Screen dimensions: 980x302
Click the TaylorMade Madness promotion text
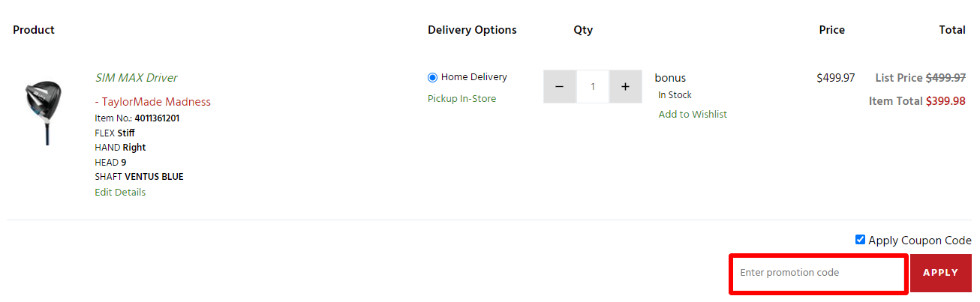(x=155, y=102)
